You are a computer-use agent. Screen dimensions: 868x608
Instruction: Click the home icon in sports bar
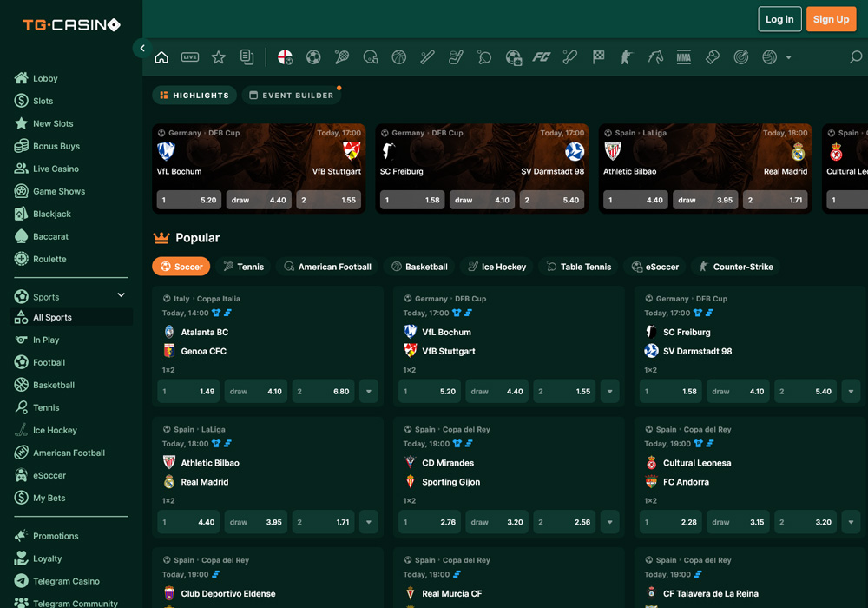(161, 57)
